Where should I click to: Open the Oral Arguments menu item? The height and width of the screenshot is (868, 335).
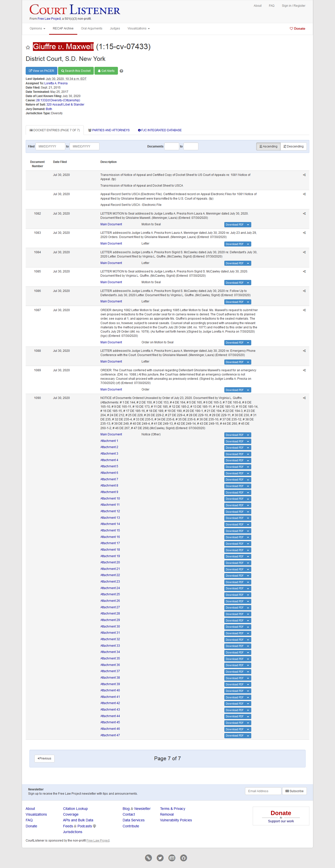(91, 29)
